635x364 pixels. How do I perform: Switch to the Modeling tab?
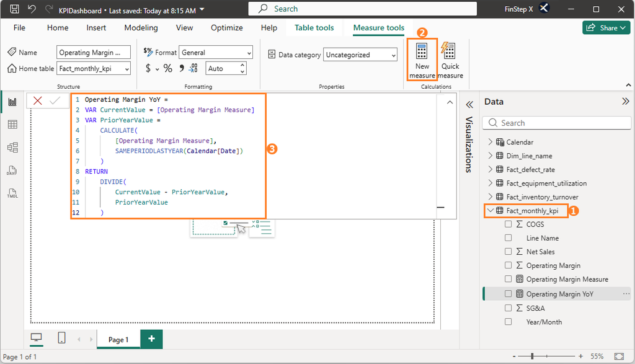(x=141, y=27)
